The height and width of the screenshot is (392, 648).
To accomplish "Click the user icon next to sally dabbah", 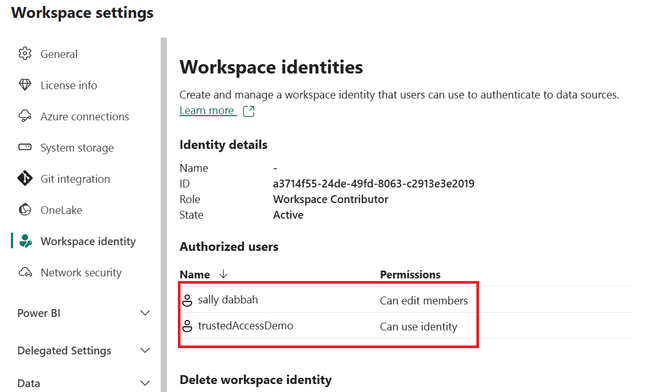I will (x=187, y=300).
